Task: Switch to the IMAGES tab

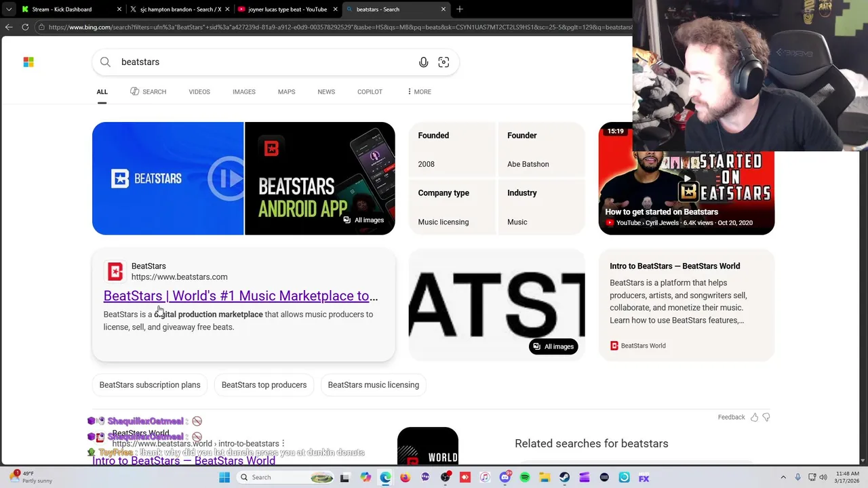Action: [x=244, y=91]
